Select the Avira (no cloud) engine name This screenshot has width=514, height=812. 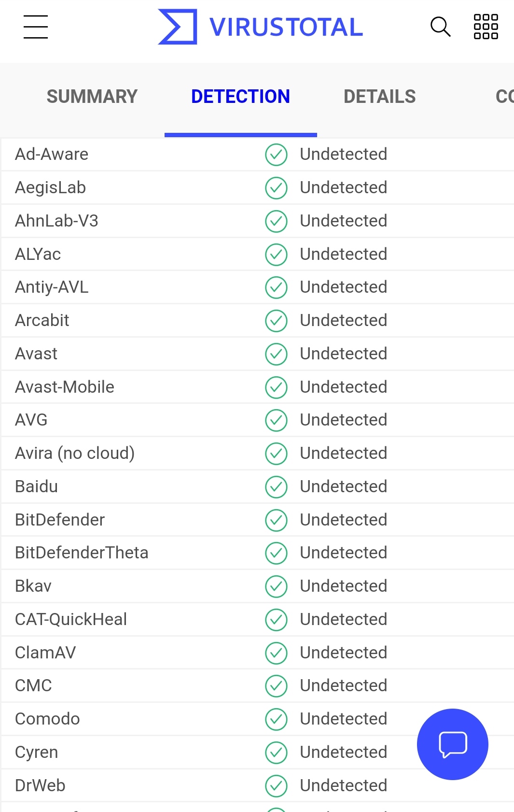coord(75,453)
